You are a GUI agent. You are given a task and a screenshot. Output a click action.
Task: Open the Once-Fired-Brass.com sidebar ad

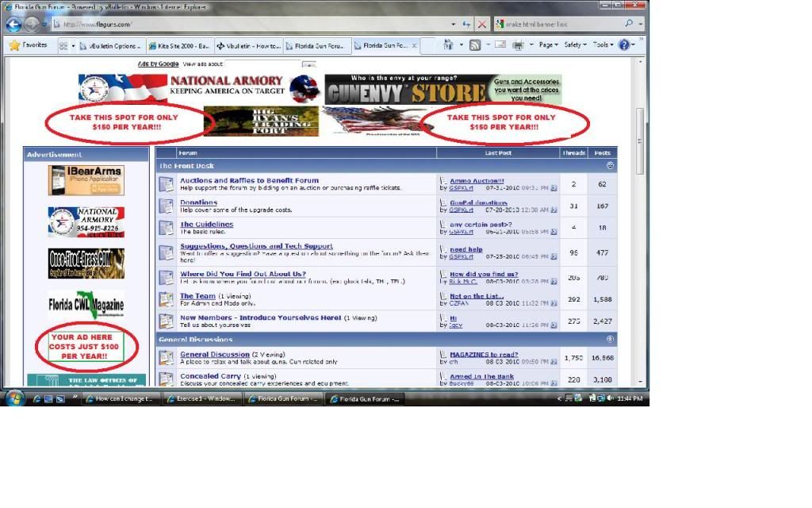tap(86, 264)
